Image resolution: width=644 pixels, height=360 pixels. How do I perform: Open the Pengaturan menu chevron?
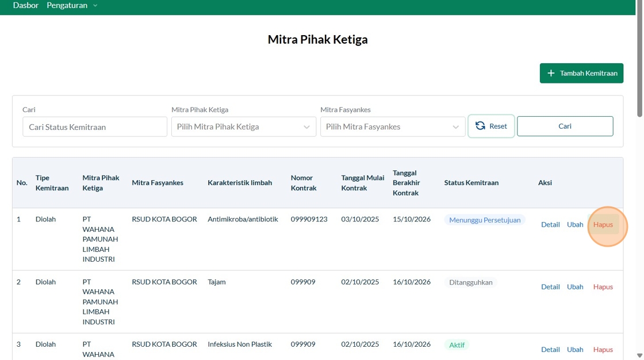(95, 6)
